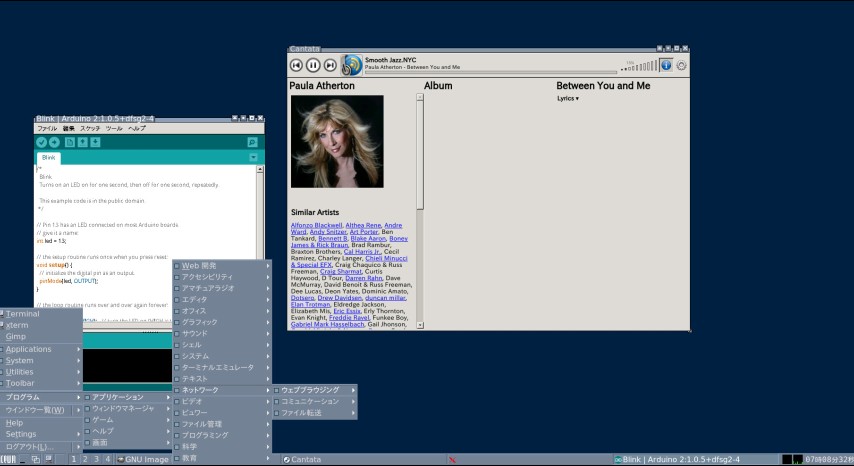Click the Verify checkmark icon in Arduino
This screenshot has height=466, width=854.
pos(41,142)
